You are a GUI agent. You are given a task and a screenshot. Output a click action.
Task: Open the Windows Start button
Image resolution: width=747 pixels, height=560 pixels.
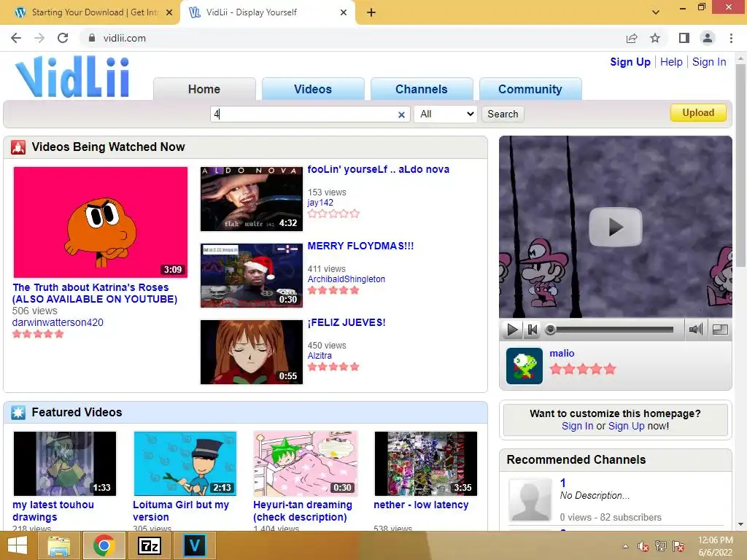(18, 545)
